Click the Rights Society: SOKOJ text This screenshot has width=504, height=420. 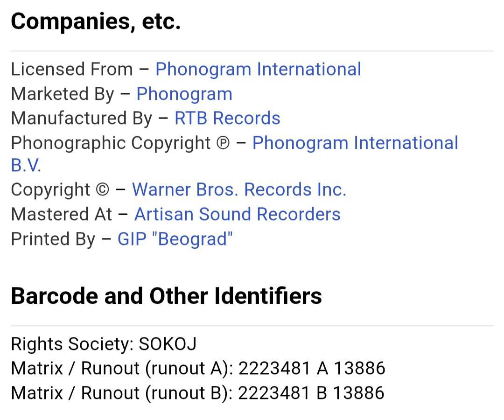click(104, 344)
